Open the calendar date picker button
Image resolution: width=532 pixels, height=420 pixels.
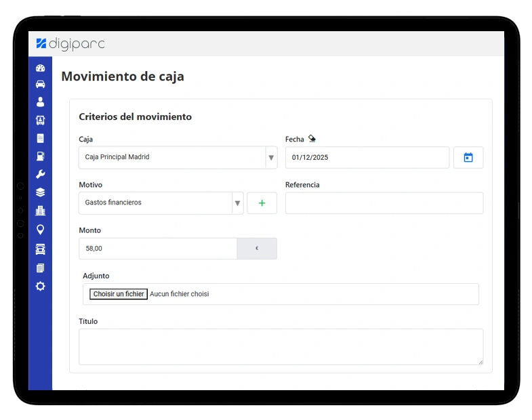[x=468, y=157]
